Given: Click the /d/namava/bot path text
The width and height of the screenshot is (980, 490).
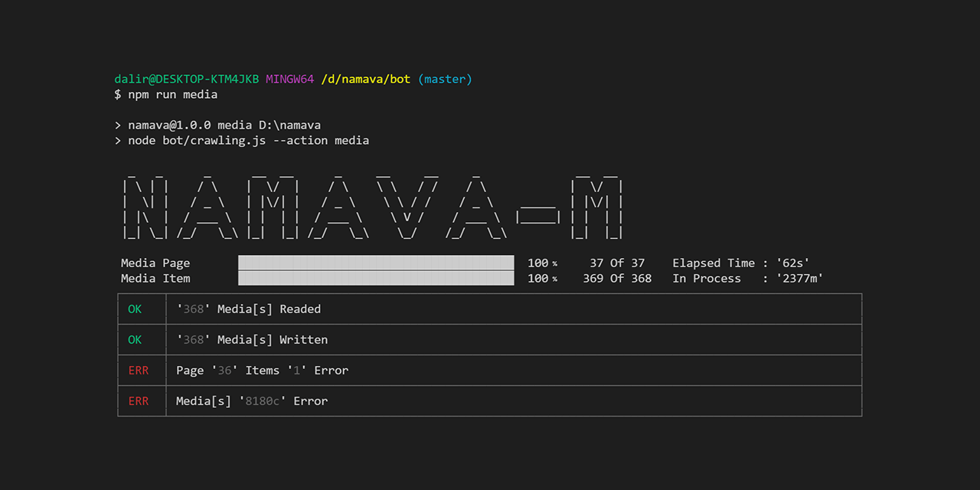Looking at the screenshot, I should (x=365, y=79).
